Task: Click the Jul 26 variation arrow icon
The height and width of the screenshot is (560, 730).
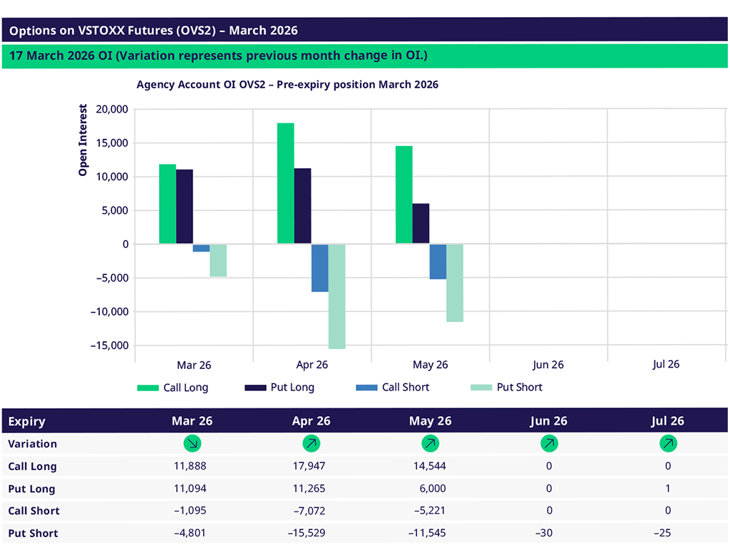Action: [x=668, y=444]
